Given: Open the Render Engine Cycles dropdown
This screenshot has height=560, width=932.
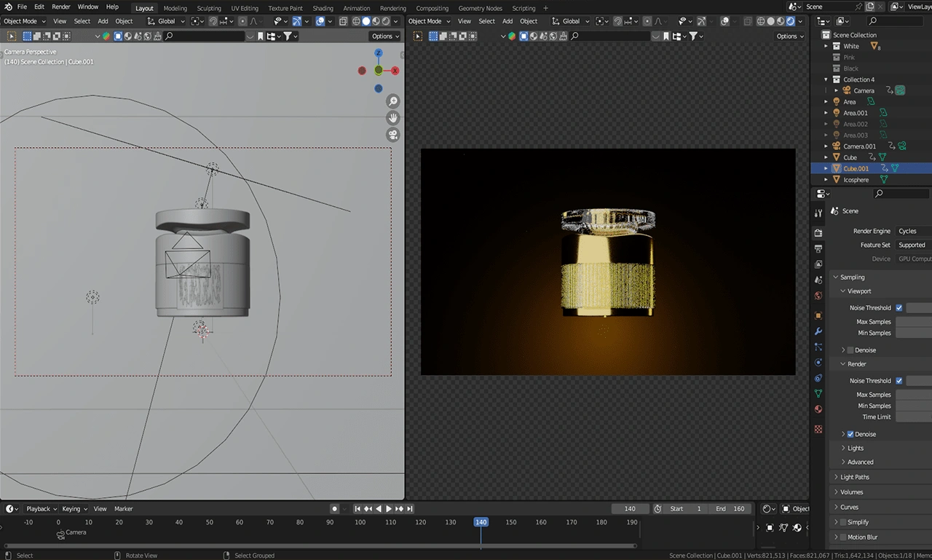Looking at the screenshot, I should tap(913, 231).
